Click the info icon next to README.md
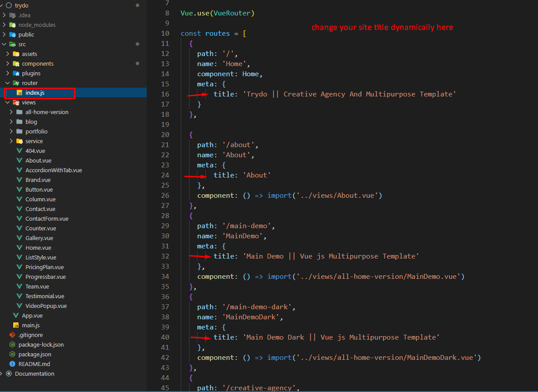The width and height of the screenshot is (538, 392). [12, 364]
